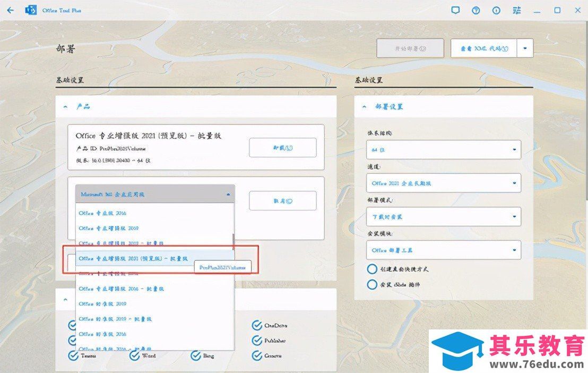
Task: Click the 部署 page heading
Action: tap(66, 48)
